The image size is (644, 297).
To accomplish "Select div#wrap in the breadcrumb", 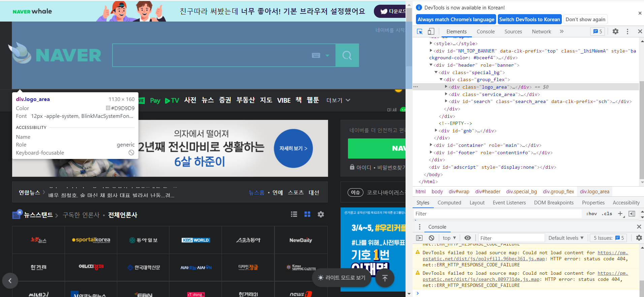I will (459, 192).
